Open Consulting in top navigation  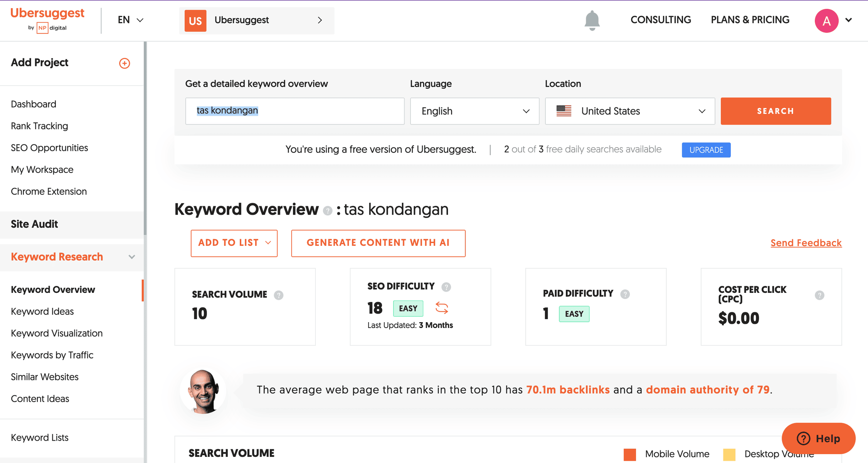point(661,20)
